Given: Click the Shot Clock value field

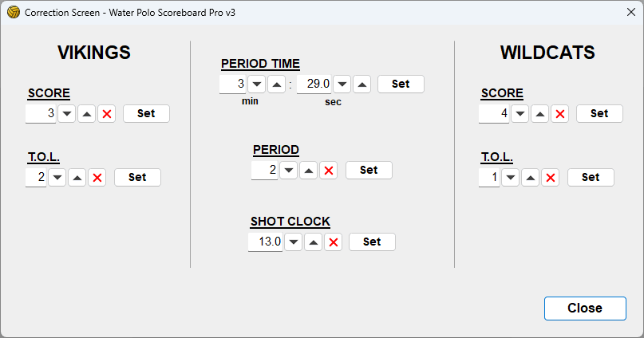Looking at the screenshot, I should pyautogui.click(x=266, y=242).
